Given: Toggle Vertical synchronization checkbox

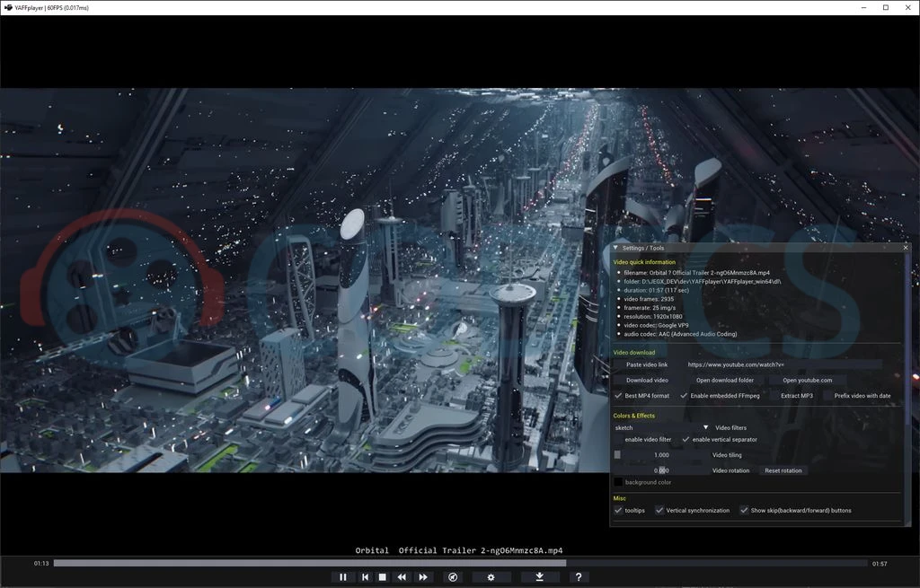Looking at the screenshot, I should pos(659,510).
